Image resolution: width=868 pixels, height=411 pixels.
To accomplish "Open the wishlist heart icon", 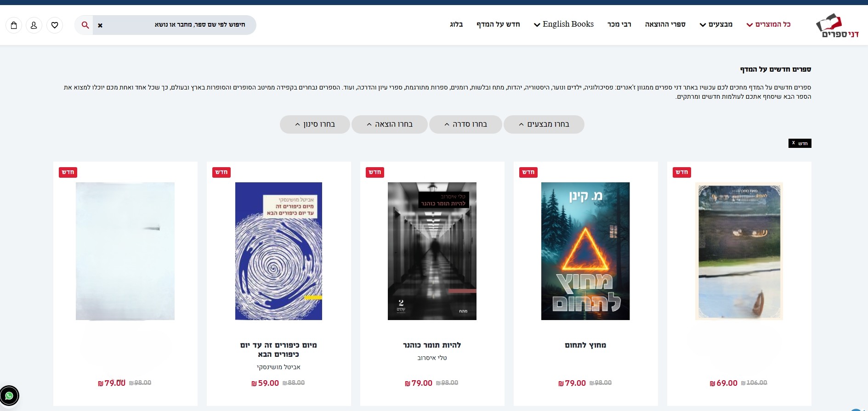I will tap(55, 25).
